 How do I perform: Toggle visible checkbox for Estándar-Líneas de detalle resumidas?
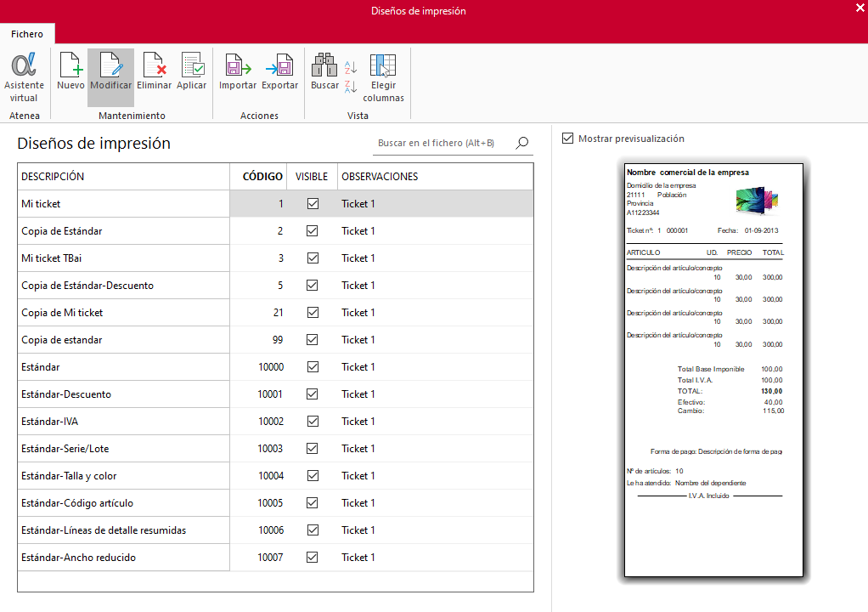[313, 530]
